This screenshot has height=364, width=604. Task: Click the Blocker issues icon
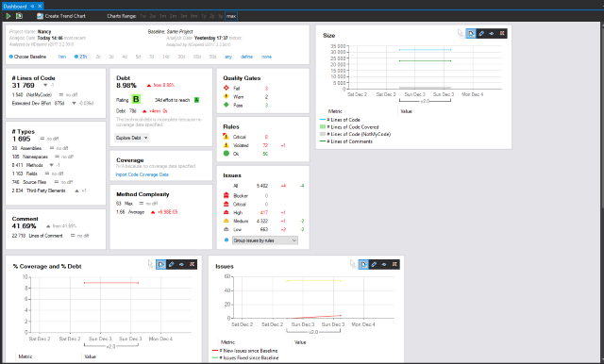point(226,195)
